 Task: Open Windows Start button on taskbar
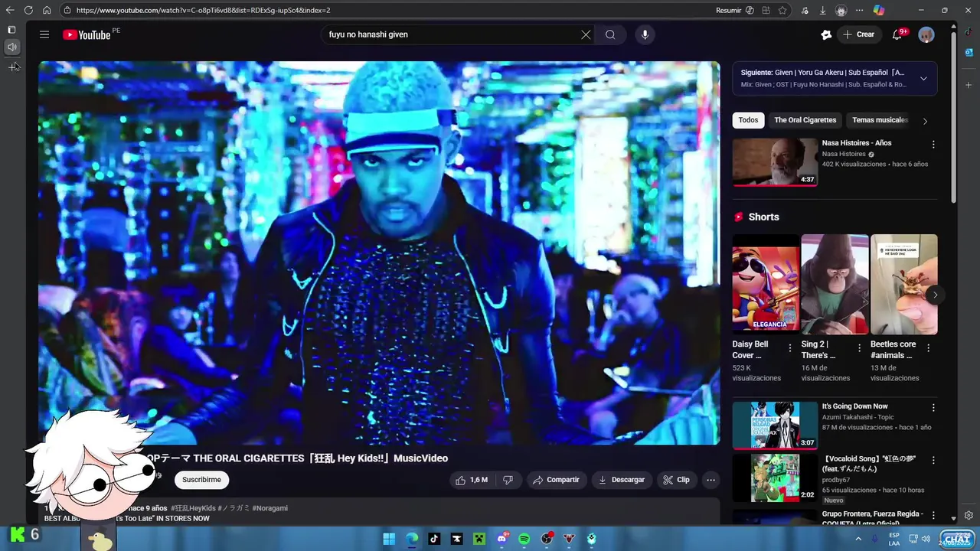[x=389, y=539]
